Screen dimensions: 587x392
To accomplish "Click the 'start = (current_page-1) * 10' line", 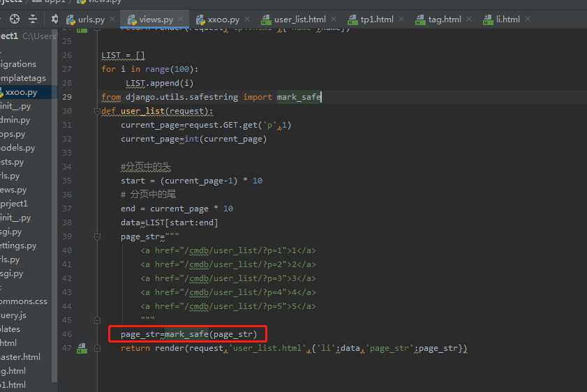I will coord(191,181).
